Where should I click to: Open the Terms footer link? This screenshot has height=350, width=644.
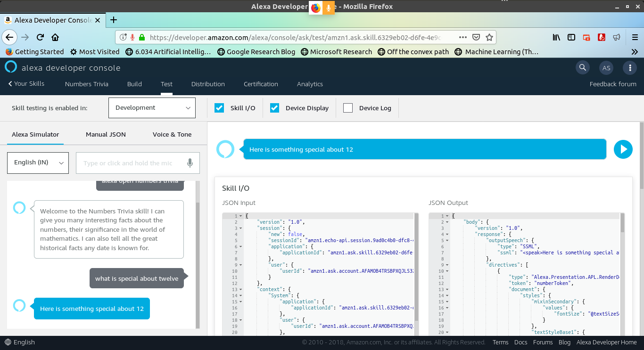tap(500, 342)
